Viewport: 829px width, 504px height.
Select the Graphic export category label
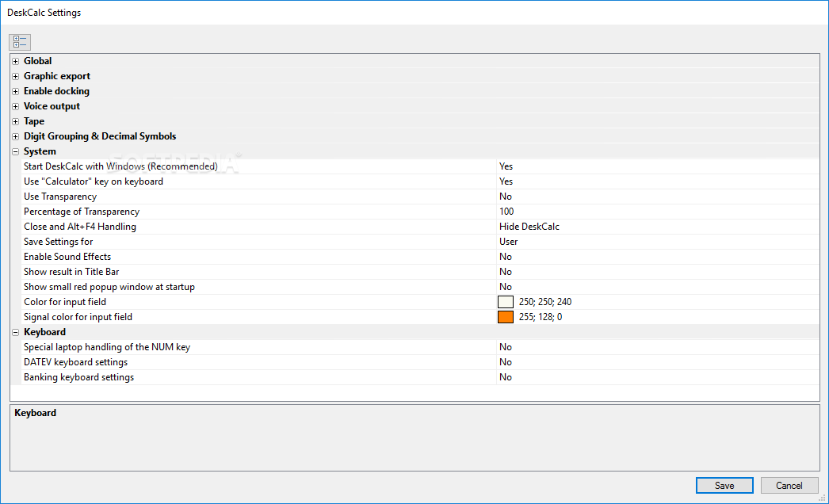click(57, 76)
